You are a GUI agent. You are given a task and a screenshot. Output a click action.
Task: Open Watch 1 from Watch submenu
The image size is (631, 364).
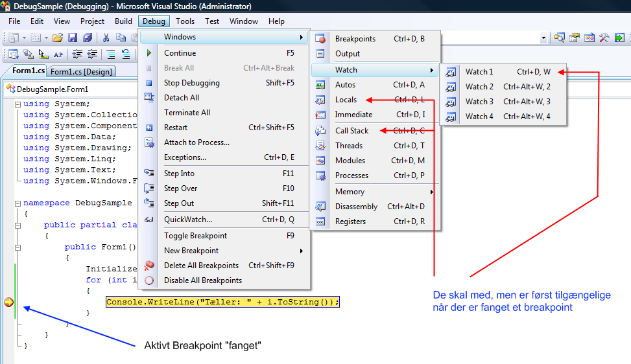coord(503,72)
